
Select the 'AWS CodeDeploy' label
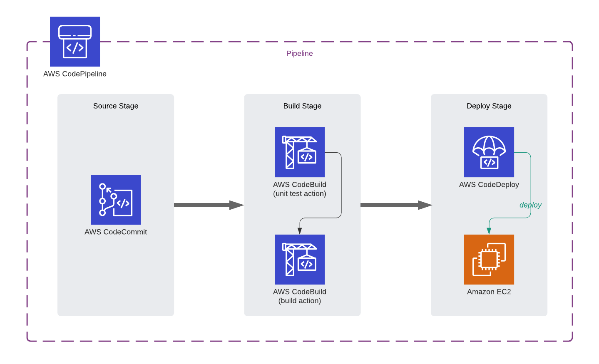click(489, 184)
